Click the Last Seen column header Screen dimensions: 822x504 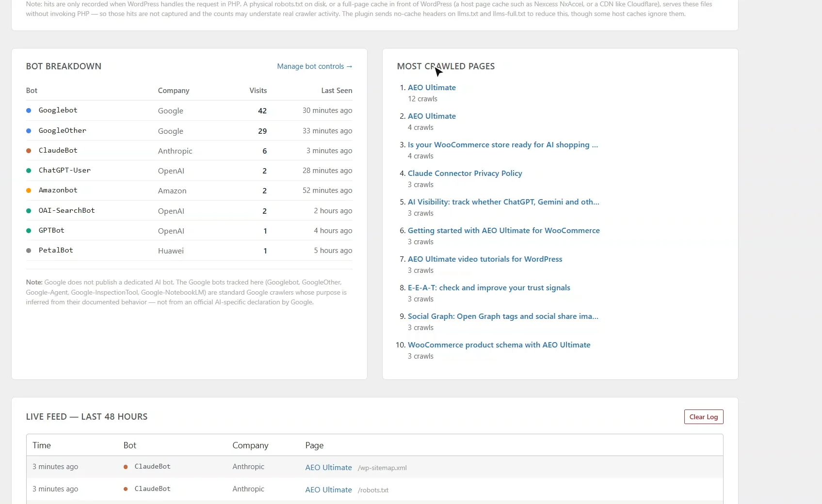coord(337,91)
